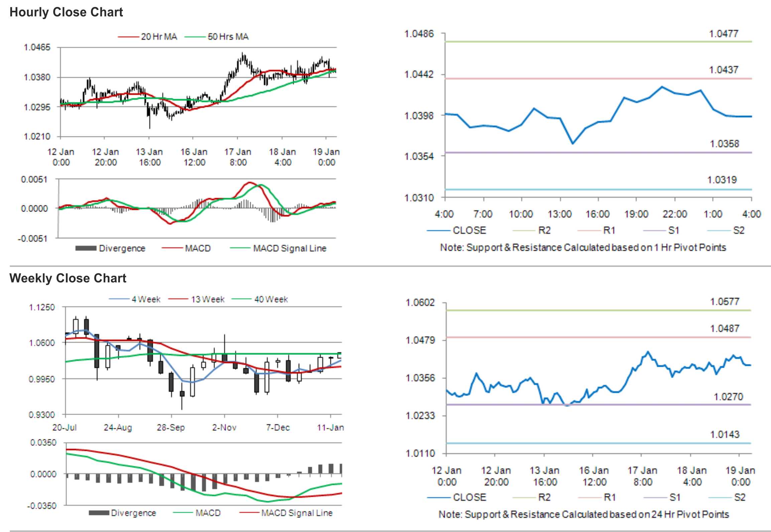Click the 0.9950 weekly axis value
Image resolution: width=771 pixels, height=532 pixels.
pos(42,379)
